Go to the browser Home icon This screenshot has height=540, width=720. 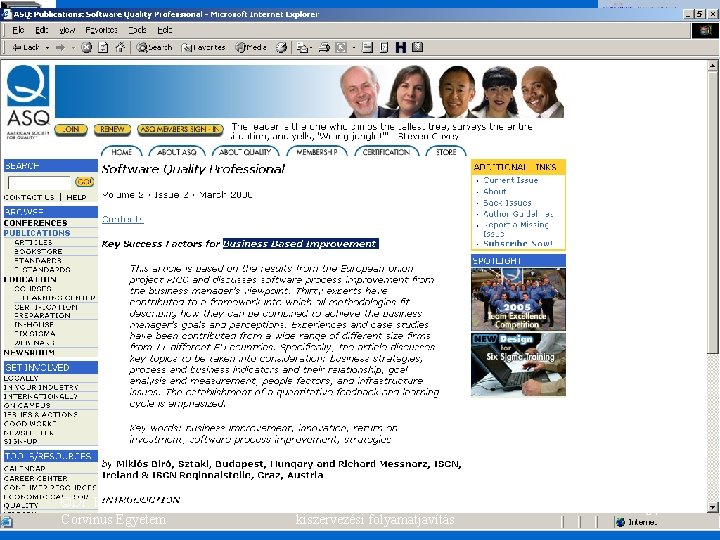coord(120,47)
